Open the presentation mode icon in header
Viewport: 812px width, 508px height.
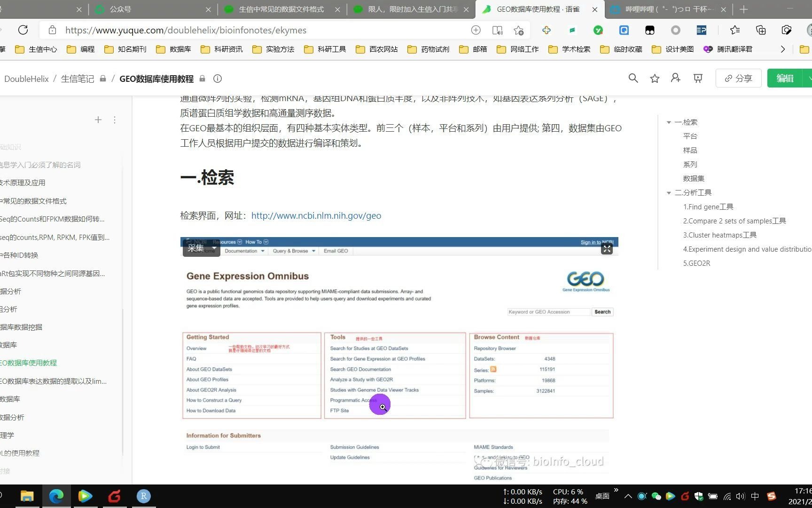pos(698,78)
